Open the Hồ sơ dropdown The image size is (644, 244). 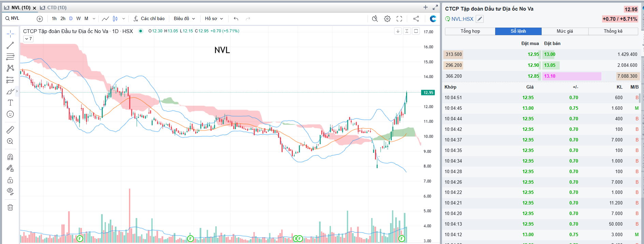214,19
